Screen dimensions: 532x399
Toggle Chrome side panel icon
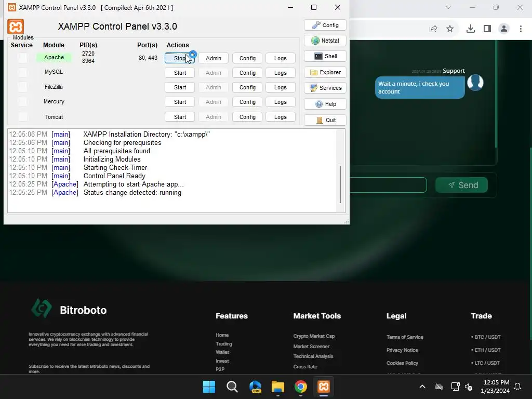487,29
